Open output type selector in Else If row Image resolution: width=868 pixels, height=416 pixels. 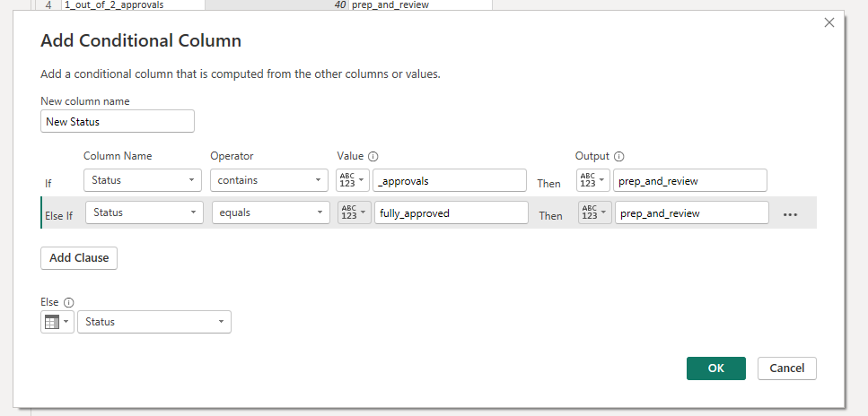point(595,212)
